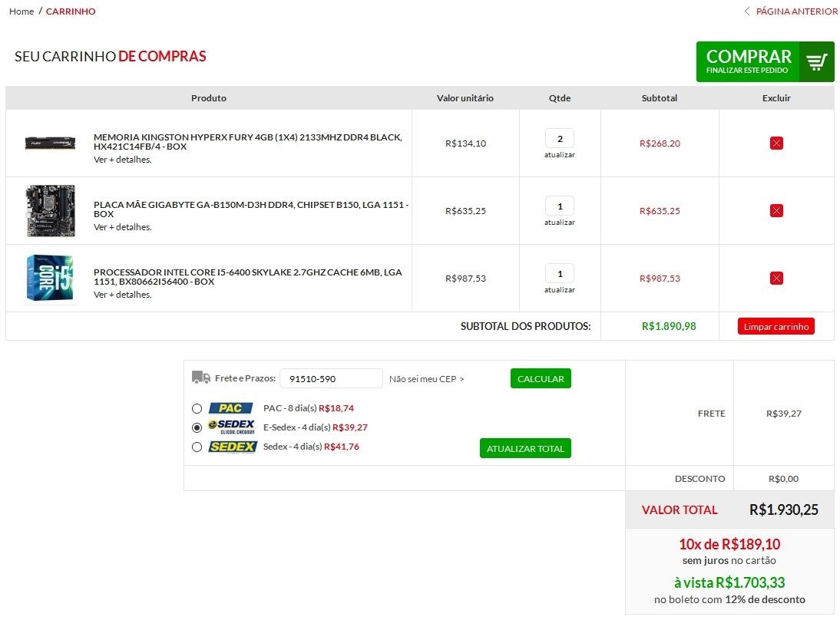
Task: Click atualizar under processor quantity
Action: pyautogui.click(x=560, y=289)
